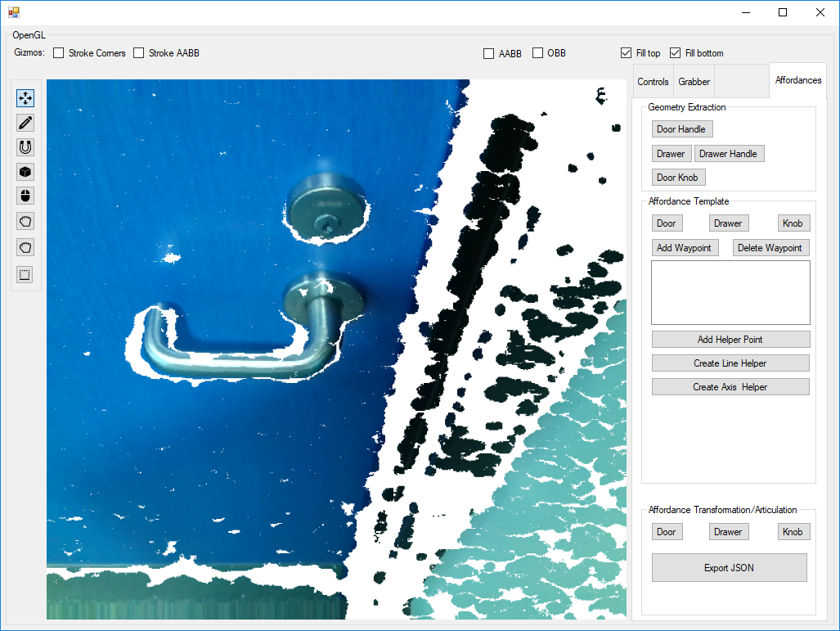Click the "OpenGL" group title
Viewport: 840px width, 631px height.
click(x=29, y=35)
